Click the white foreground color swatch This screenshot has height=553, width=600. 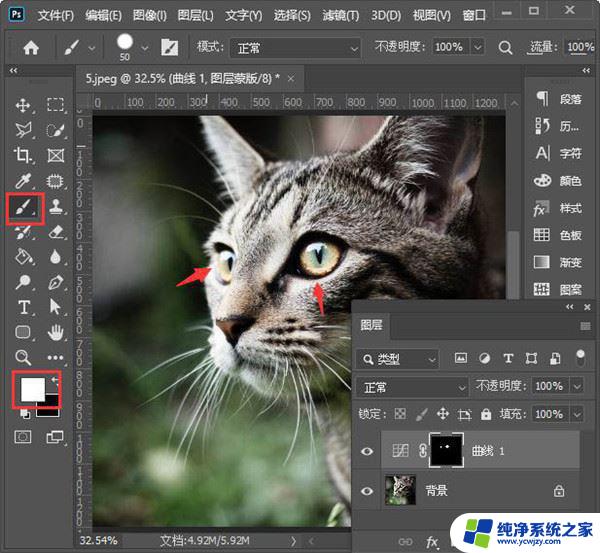tap(32, 388)
